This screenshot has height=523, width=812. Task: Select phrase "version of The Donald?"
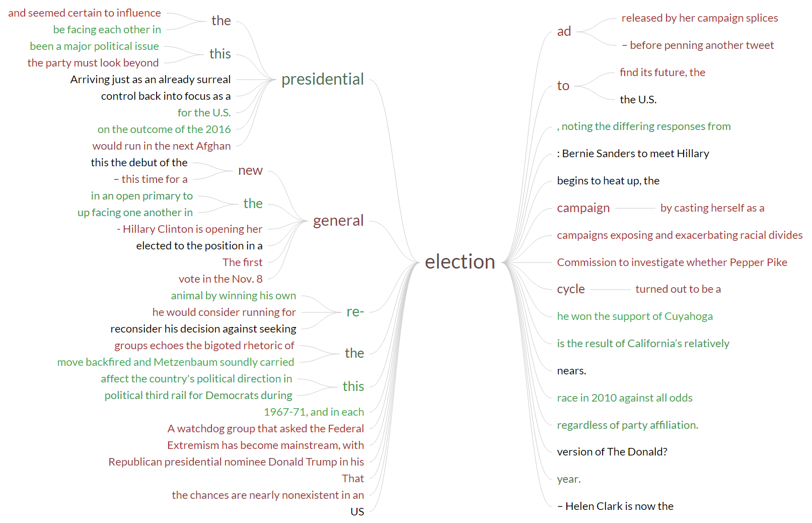click(x=612, y=452)
